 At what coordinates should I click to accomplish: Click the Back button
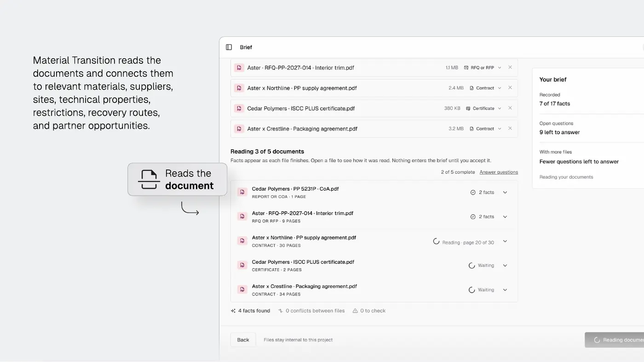point(243,340)
